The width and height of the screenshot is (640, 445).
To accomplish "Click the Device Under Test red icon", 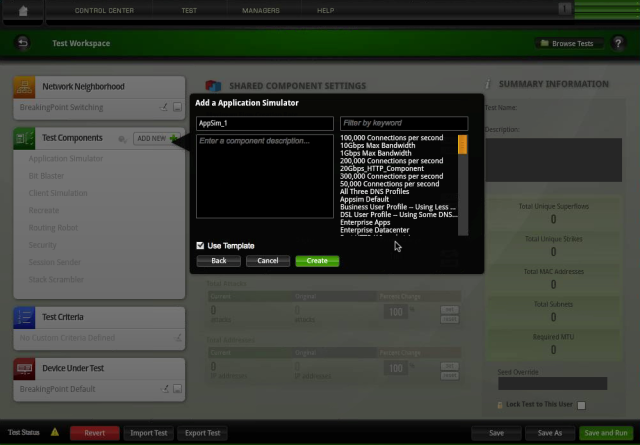I will click(x=24, y=369).
